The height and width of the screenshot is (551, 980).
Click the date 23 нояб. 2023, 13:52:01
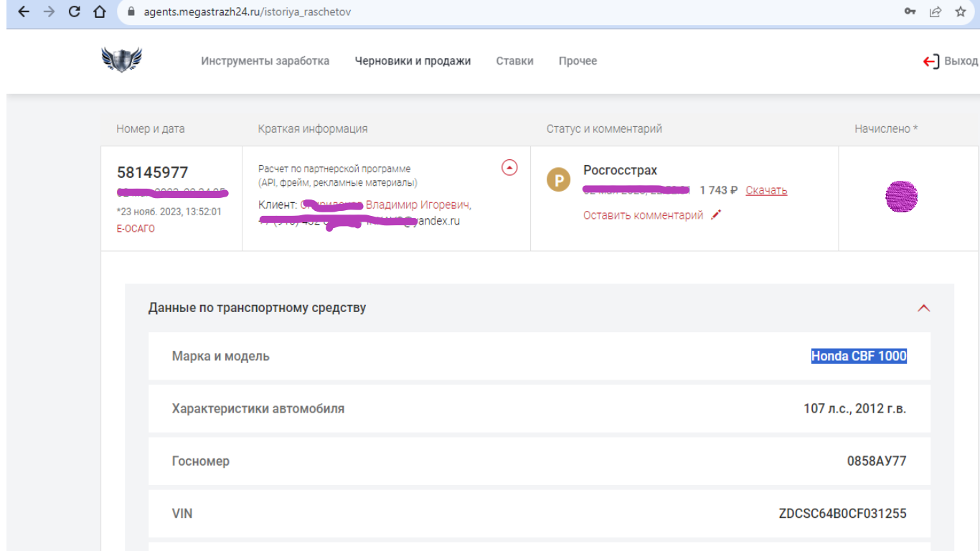point(169,212)
